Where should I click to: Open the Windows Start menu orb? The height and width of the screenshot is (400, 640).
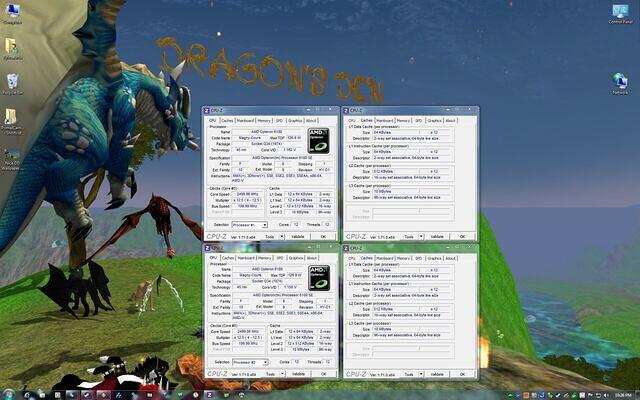pos(8,393)
